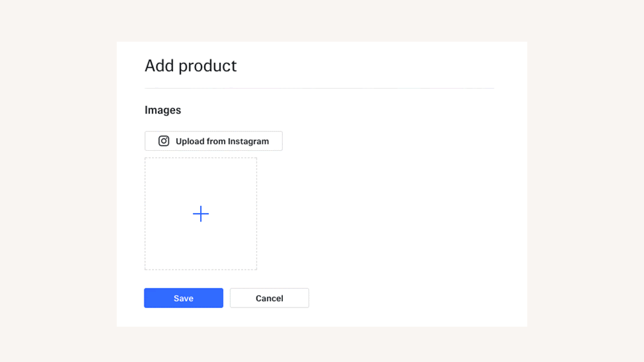Click the Upload from Instagram button
644x362 pixels.
(x=214, y=141)
